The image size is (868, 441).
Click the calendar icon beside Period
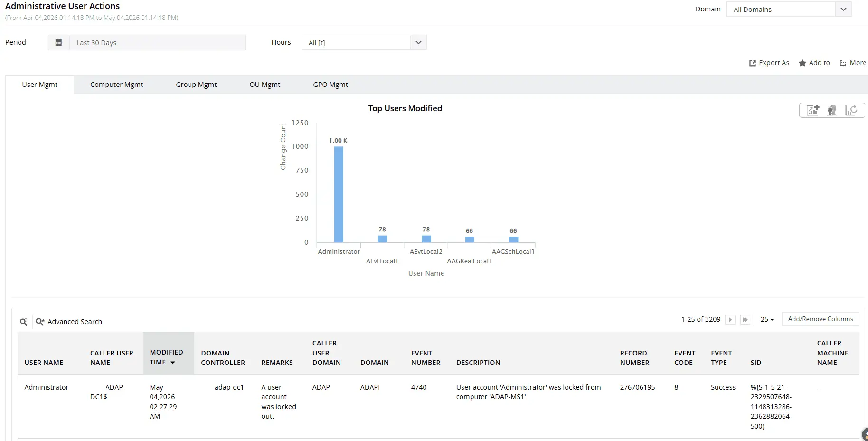(58, 42)
